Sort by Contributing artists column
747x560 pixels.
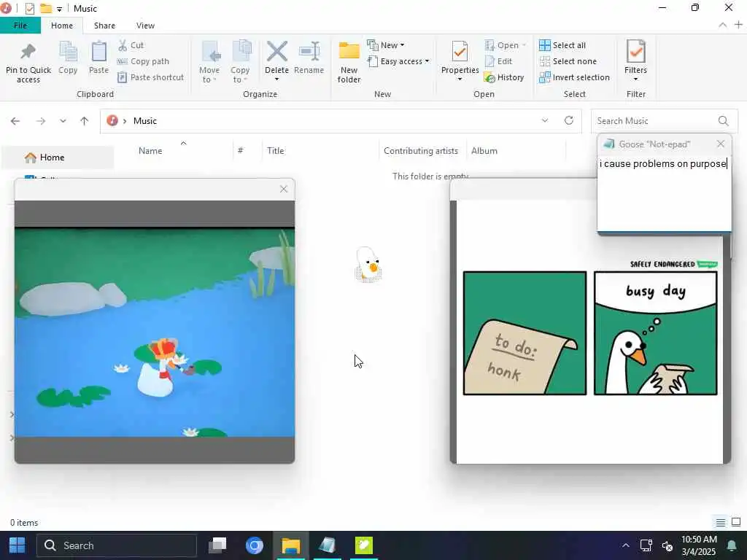(x=422, y=150)
